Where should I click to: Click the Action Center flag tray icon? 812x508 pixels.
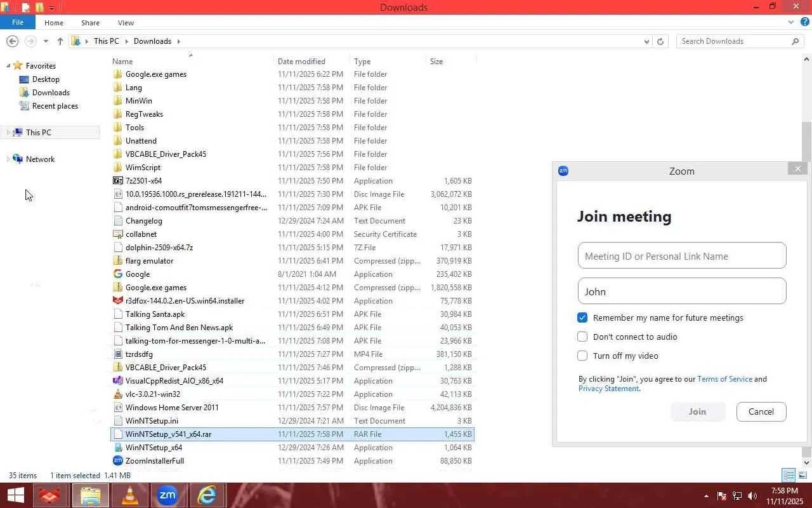click(x=722, y=496)
